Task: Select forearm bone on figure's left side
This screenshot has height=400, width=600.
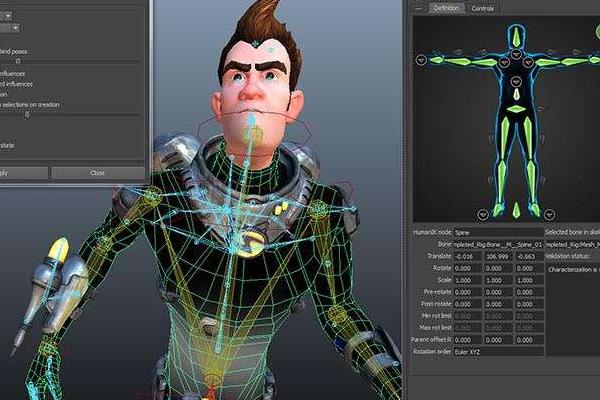Action: click(457, 61)
